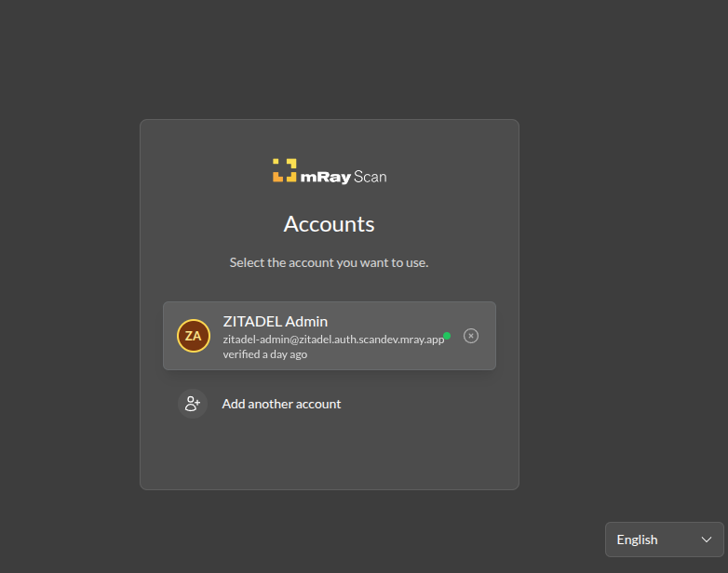This screenshot has width=728, height=573.
Task: Open the English language dropdown
Action: (x=665, y=540)
